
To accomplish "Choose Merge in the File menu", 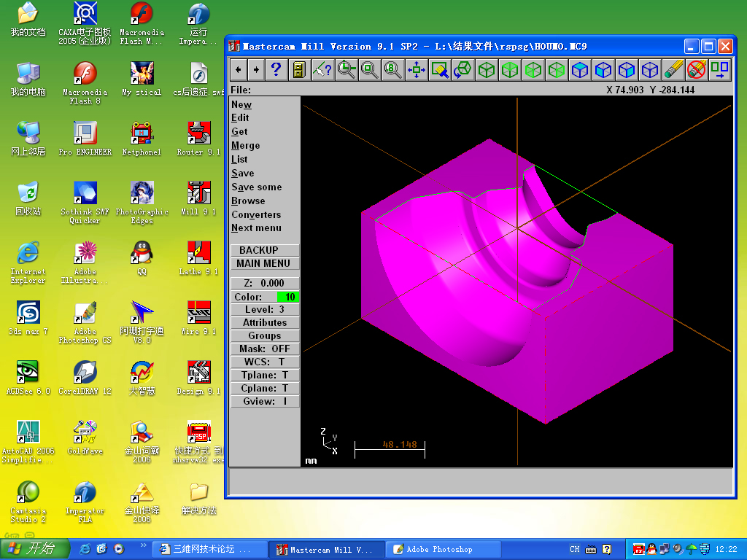I will click(246, 145).
